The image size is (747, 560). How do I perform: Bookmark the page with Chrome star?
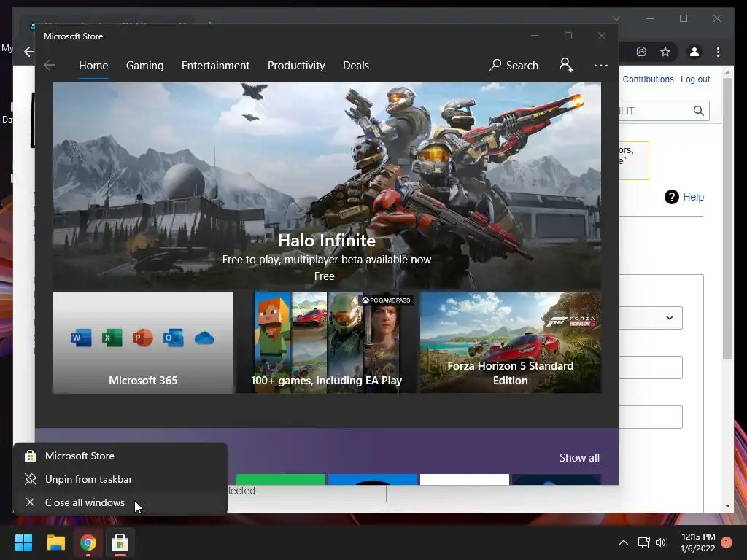pos(665,52)
